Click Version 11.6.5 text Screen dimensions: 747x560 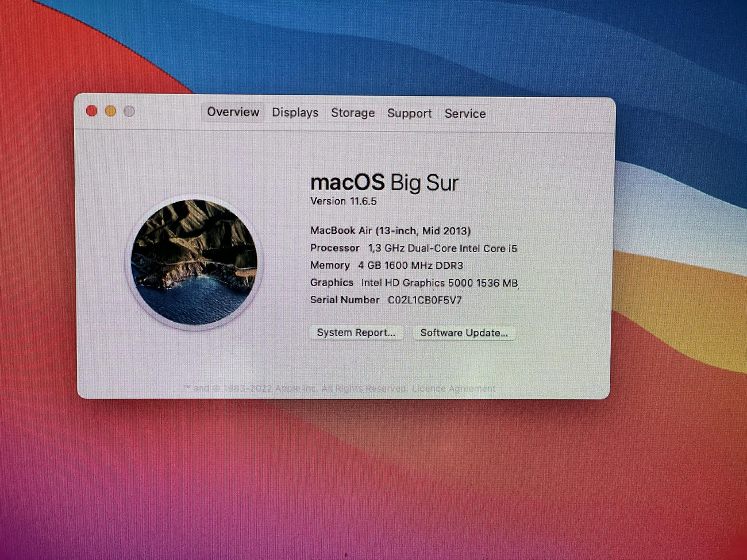click(343, 201)
